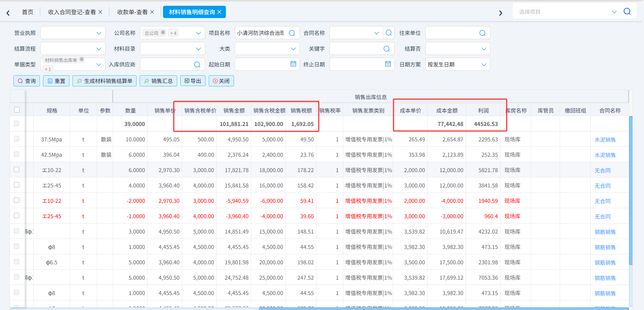Viewport: 644px width, 310px height.
Task: Click the left tab-scroll arrow
Action: [8, 13]
